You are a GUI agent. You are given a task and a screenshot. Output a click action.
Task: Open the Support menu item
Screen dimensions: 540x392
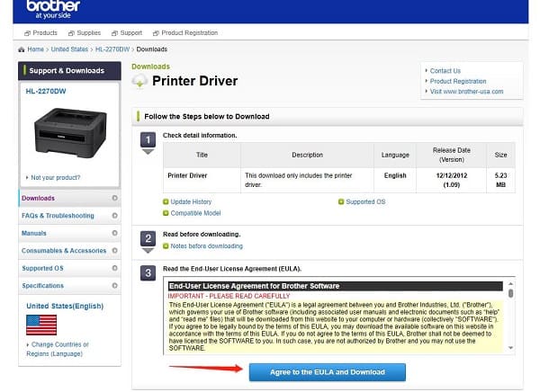[x=127, y=33]
